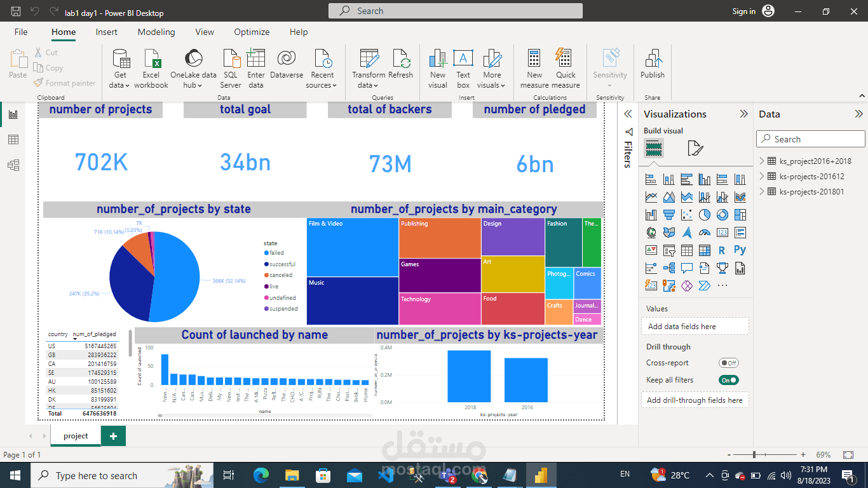
Task: Collapse the Data pane
Action: [x=858, y=114]
